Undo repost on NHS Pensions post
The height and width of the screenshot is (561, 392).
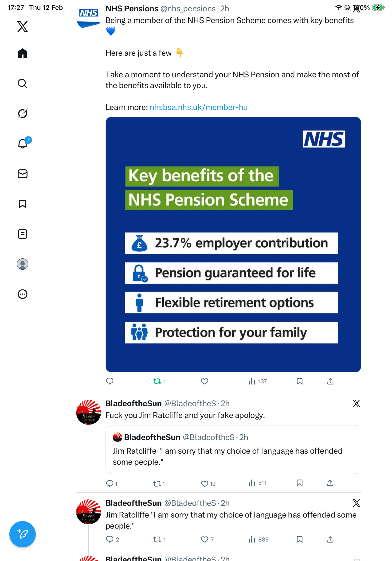click(x=159, y=381)
